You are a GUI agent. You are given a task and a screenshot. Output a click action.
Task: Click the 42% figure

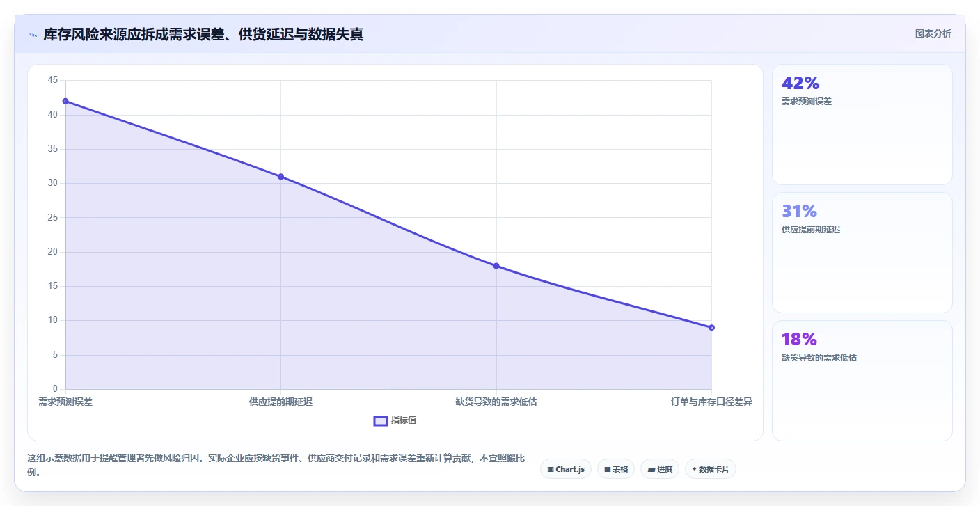click(x=800, y=83)
